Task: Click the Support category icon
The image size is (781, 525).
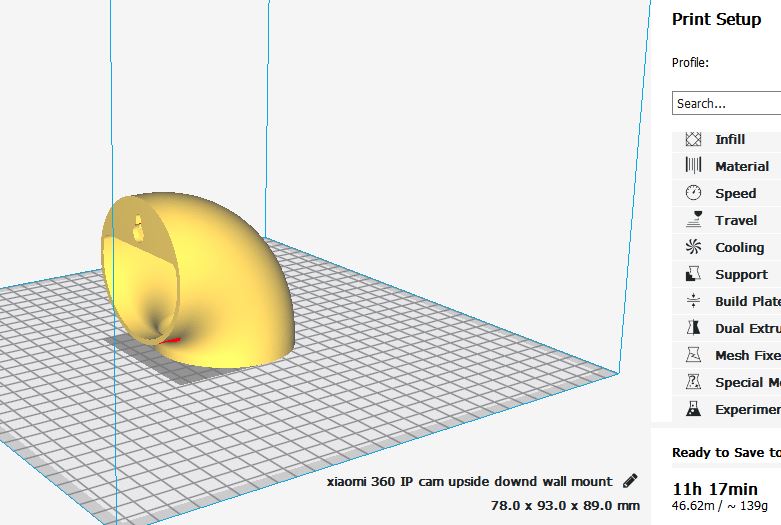Action: (x=693, y=273)
